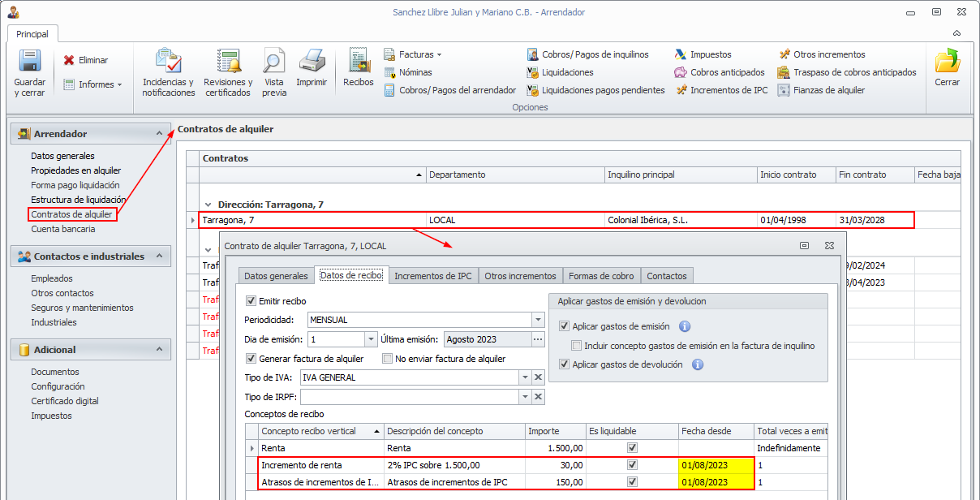Open the Recibos calculator icon

358,62
